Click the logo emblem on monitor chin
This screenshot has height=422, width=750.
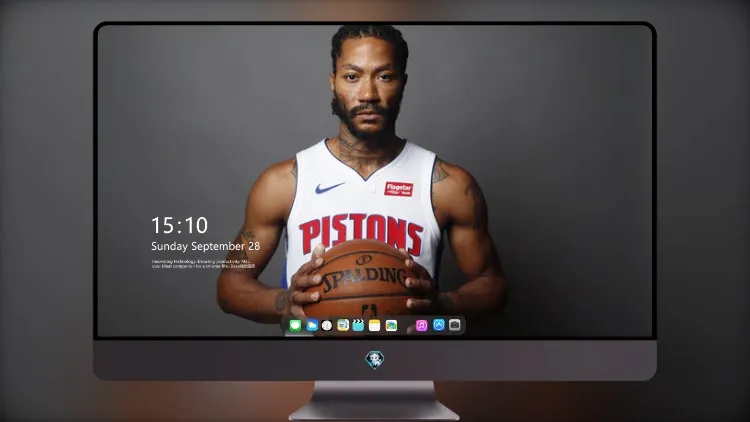[375, 360]
